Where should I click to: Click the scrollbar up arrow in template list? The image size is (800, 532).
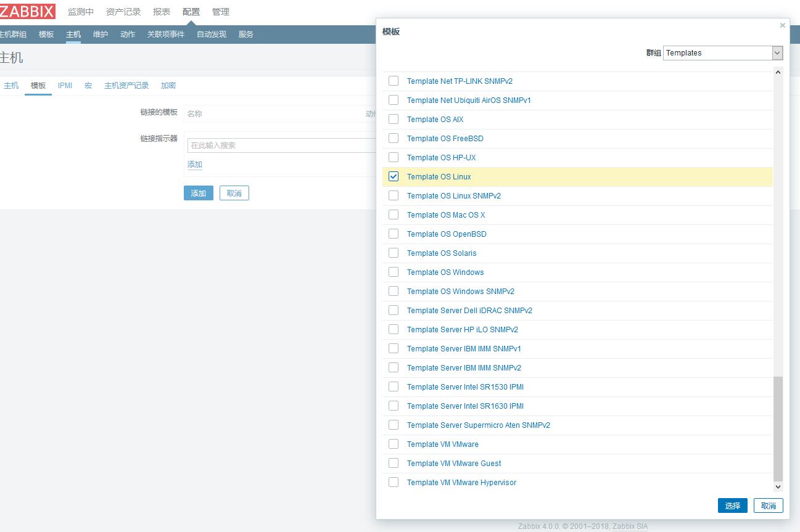point(778,72)
